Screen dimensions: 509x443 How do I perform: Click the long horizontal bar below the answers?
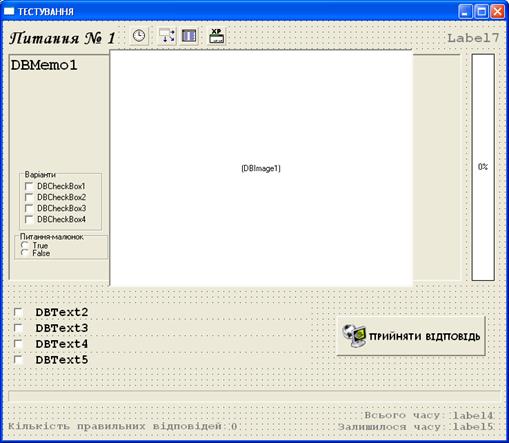(x=254, y=396)
